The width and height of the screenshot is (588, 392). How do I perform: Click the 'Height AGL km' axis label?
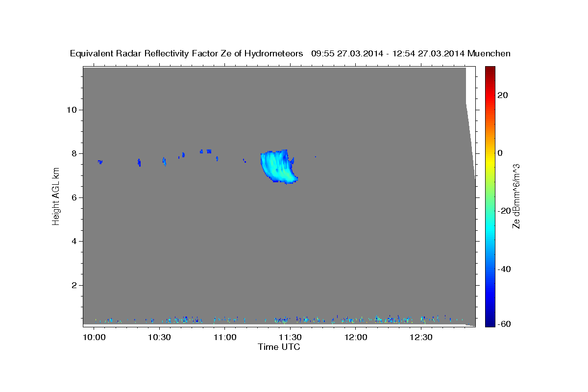tap(56, 196)
